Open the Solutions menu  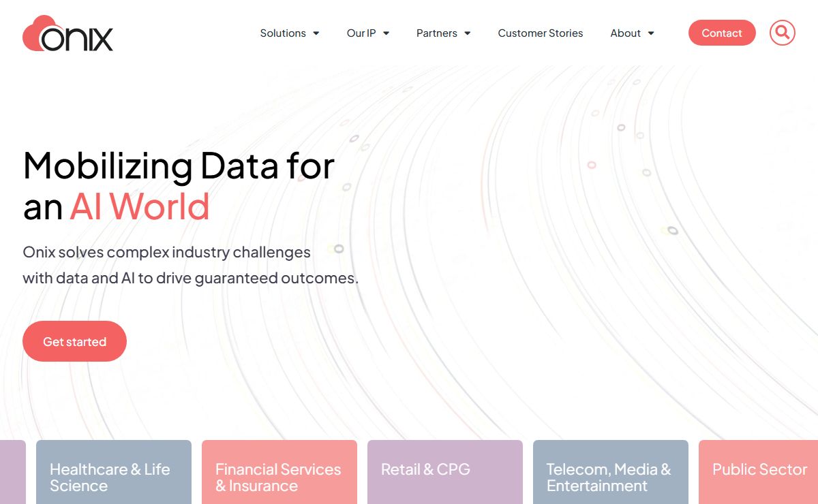(283, 33)
